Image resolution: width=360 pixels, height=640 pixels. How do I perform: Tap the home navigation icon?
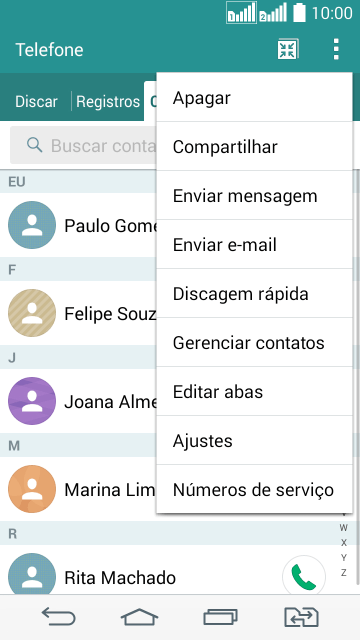pyautogui.click(x=139, y=617)
